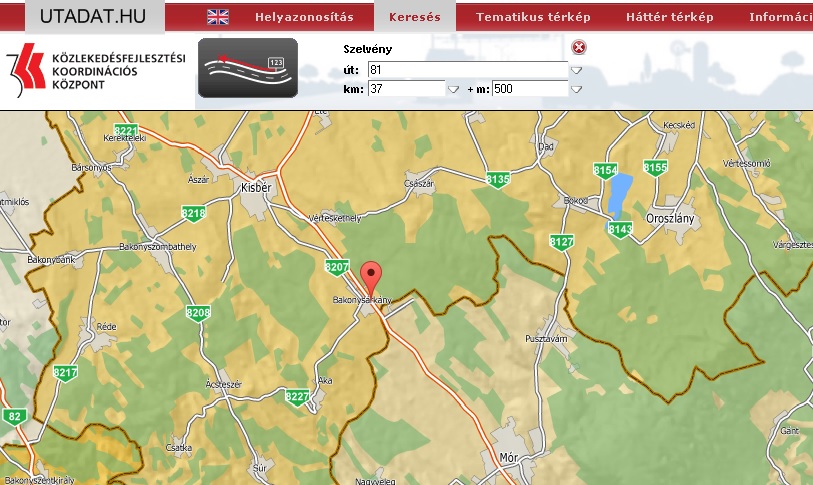Open the Helyazonosítás tab

(x=304, y=17)
